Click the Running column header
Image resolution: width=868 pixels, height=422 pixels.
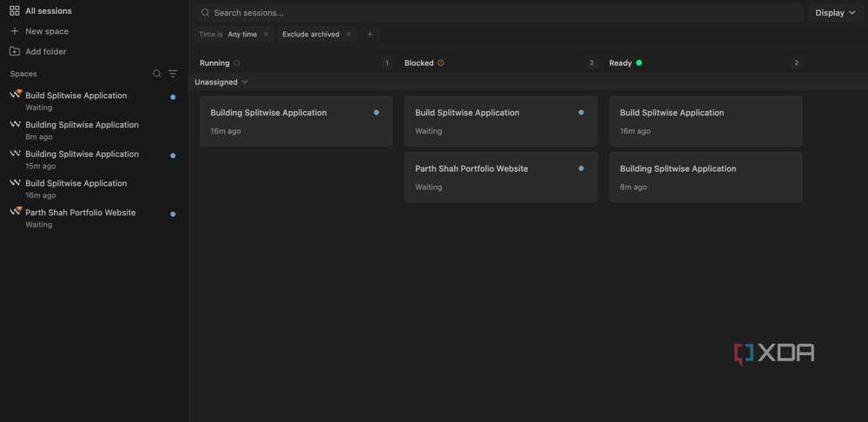click(214, 63)
